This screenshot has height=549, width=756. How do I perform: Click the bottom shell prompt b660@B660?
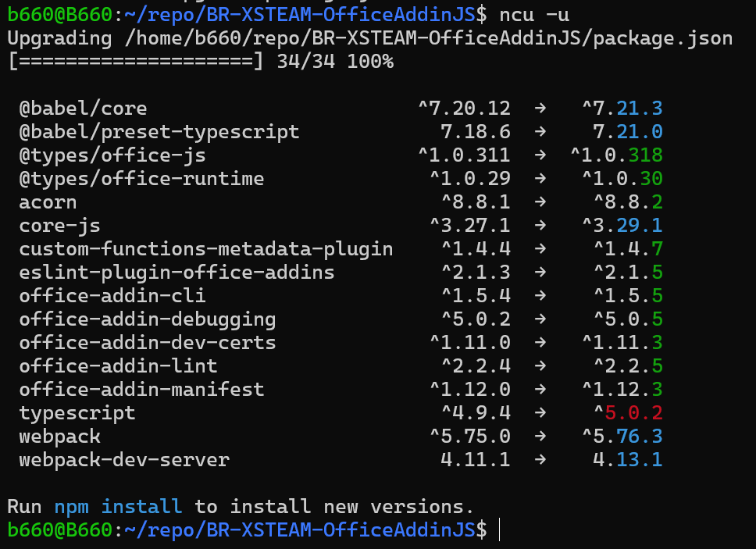click(60, 530)
